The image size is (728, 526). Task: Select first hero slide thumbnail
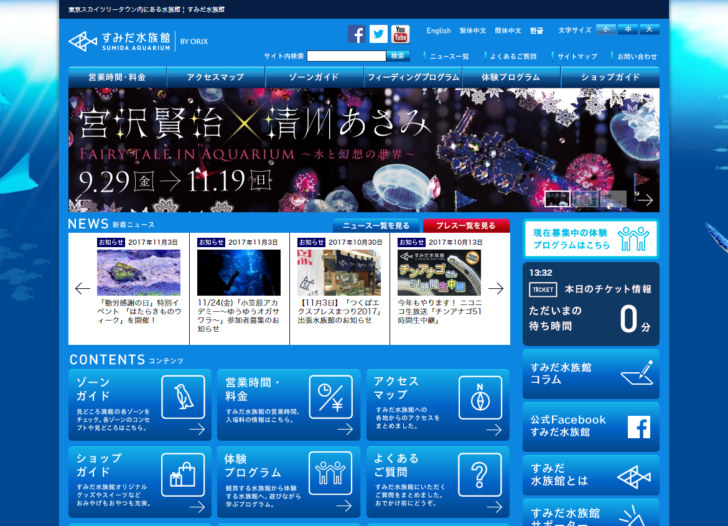557,199
